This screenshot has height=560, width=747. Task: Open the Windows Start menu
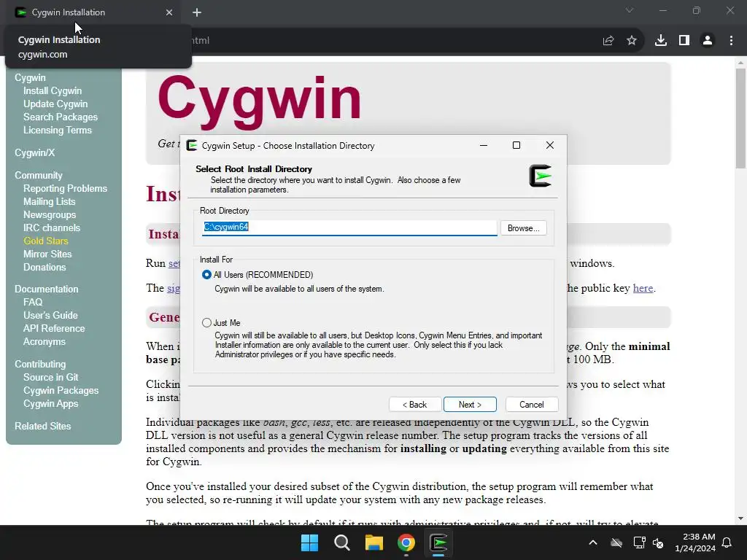[309, 542]
